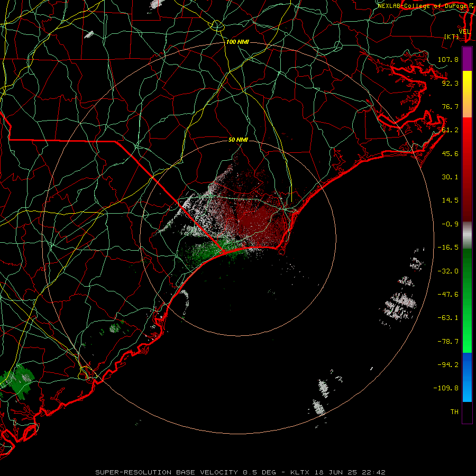Click the -78.7 value on velocity scale
The height and width of the screenshot is (476, 476).
[x=448, y=342]
